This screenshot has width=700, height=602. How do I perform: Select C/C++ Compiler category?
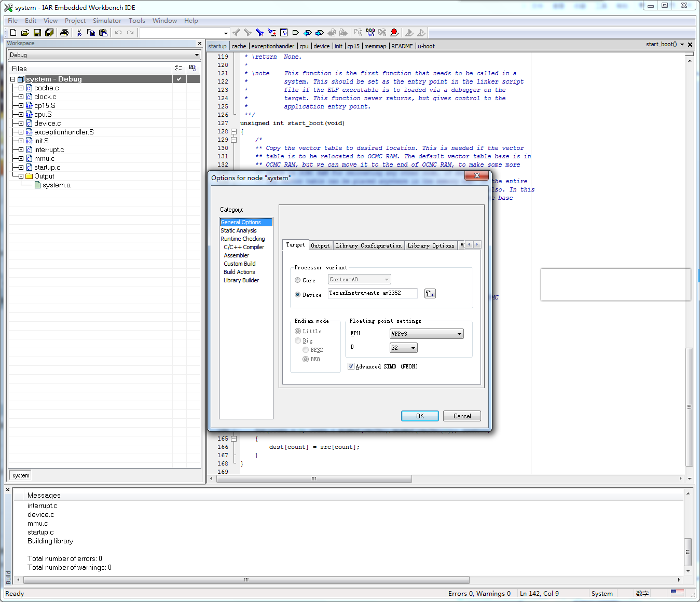tap(244, 247)
